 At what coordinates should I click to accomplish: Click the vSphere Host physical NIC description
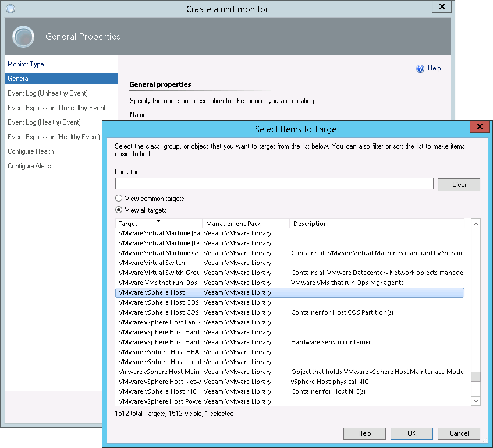tap(329, 382)
